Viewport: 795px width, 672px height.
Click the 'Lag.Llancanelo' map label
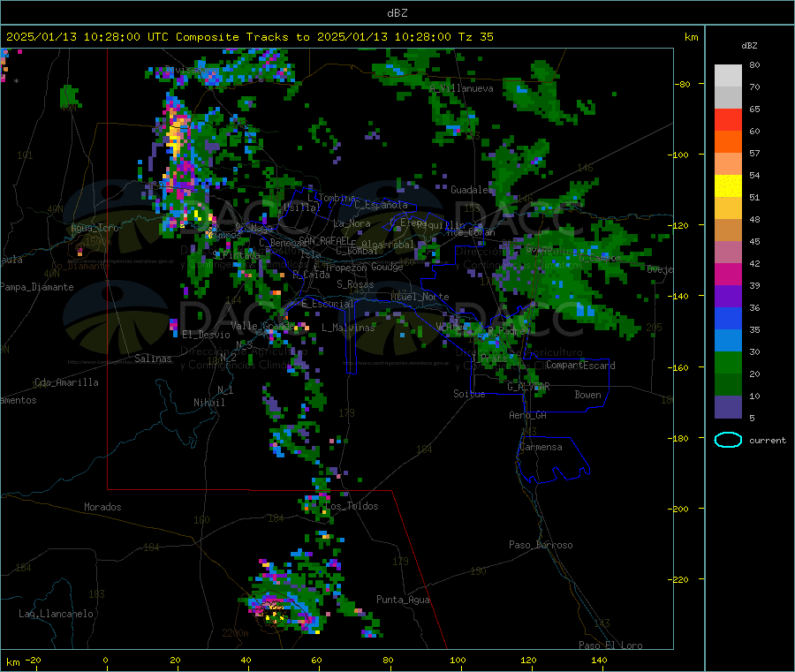point(56,614)
